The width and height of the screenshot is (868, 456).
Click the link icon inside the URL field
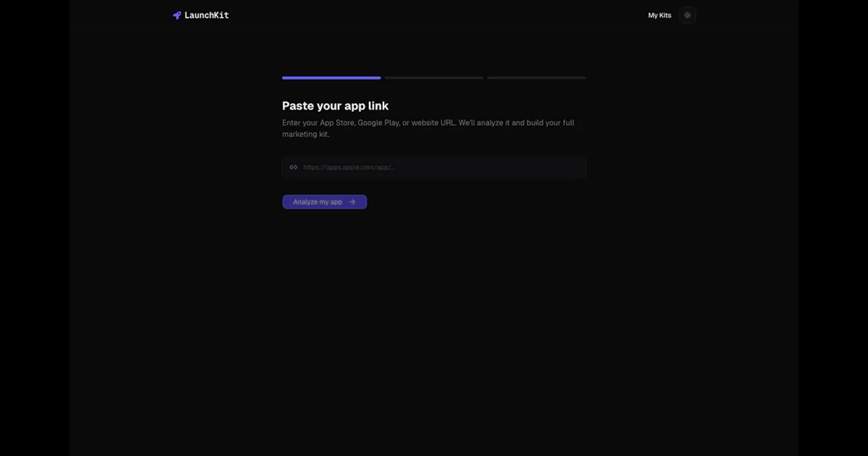click(x=293, y=167)
